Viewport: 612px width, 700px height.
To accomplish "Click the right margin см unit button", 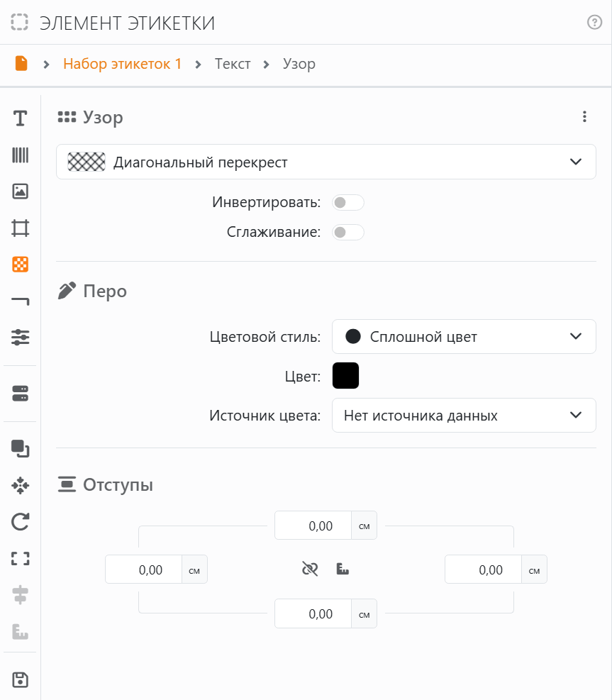I will coord(534,570).
